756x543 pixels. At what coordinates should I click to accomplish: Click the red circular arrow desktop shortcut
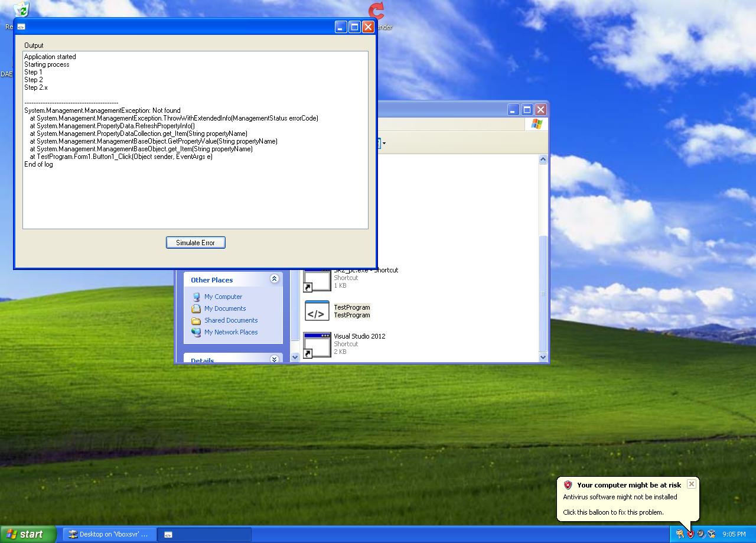coord(376,10)
